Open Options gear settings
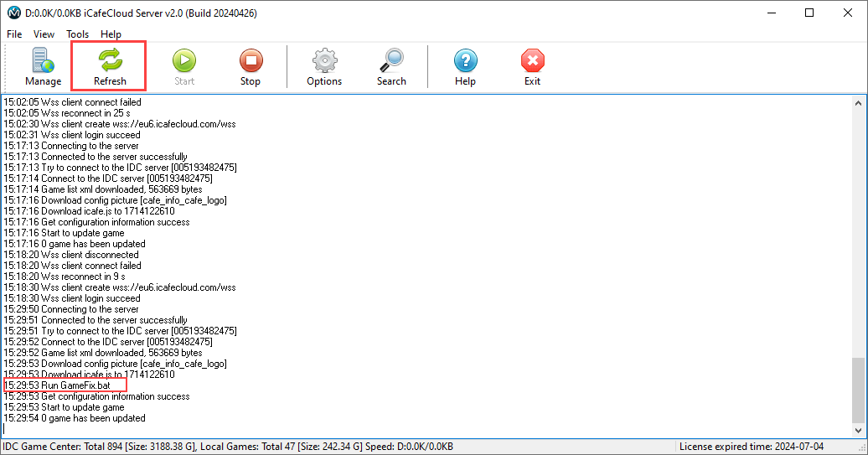This screenshot has width=868, height=455. point(324,60)
